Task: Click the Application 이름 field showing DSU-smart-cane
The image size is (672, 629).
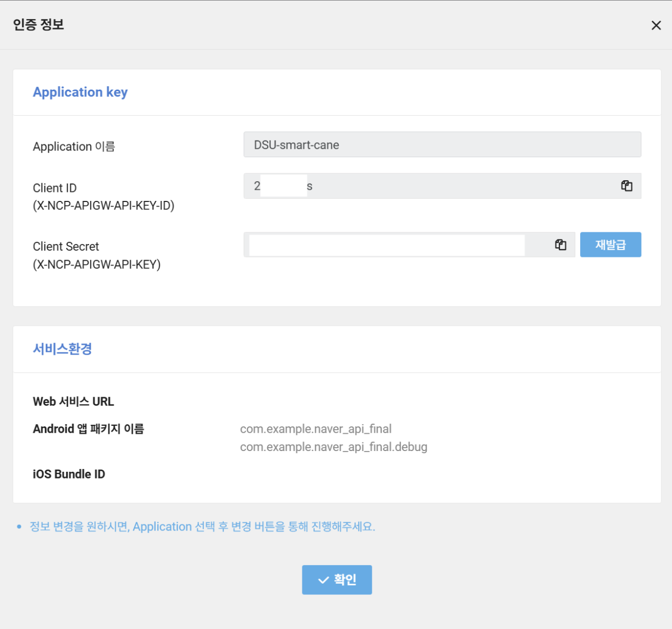Action: (442, 145)
